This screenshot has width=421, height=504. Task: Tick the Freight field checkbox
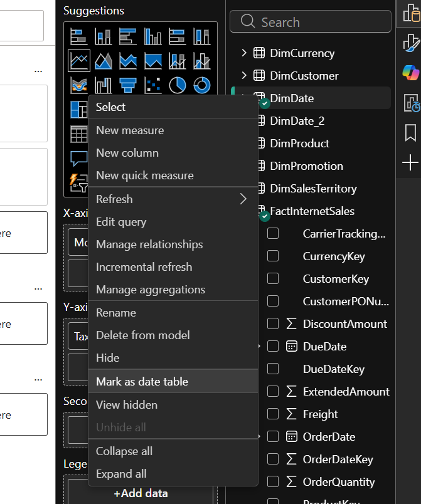tap(273, 414)
